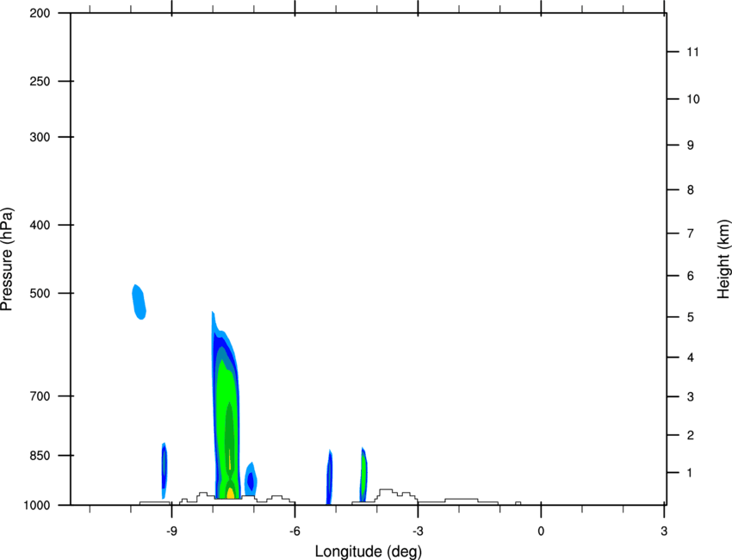Pick the 7 km height label
Image resolution: width=732 pixels, height=560 pixels.
(691, 233)
